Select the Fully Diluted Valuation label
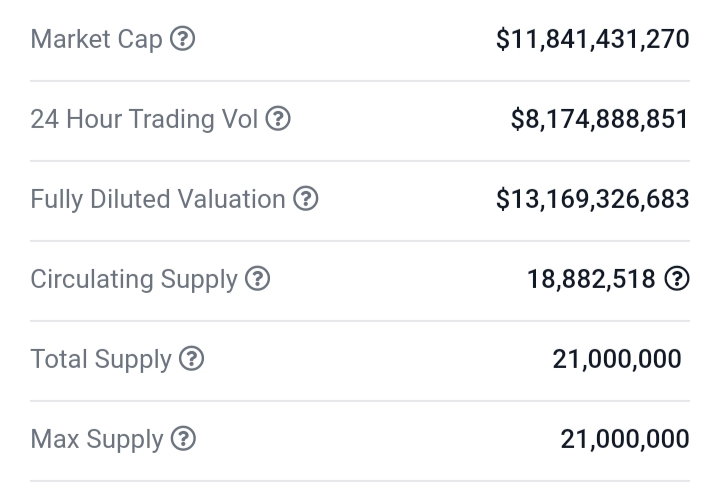 click(158, 200)
